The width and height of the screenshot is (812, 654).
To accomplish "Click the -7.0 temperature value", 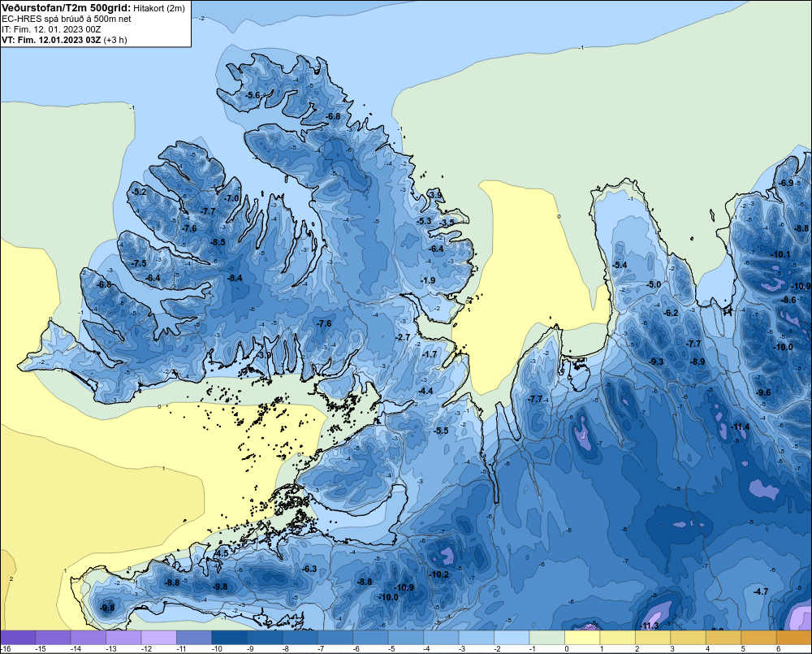I will click(232, 198).
